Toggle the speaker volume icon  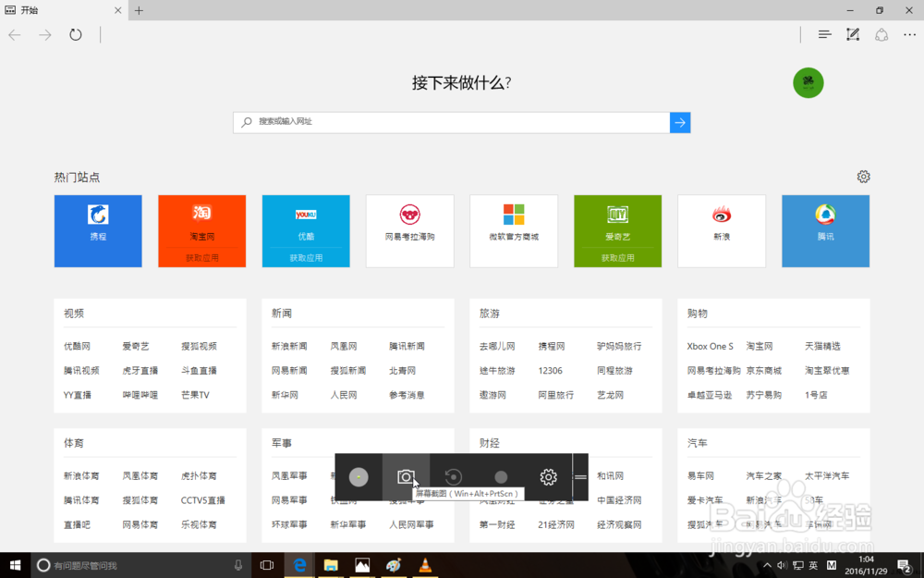tap(781, 564)
